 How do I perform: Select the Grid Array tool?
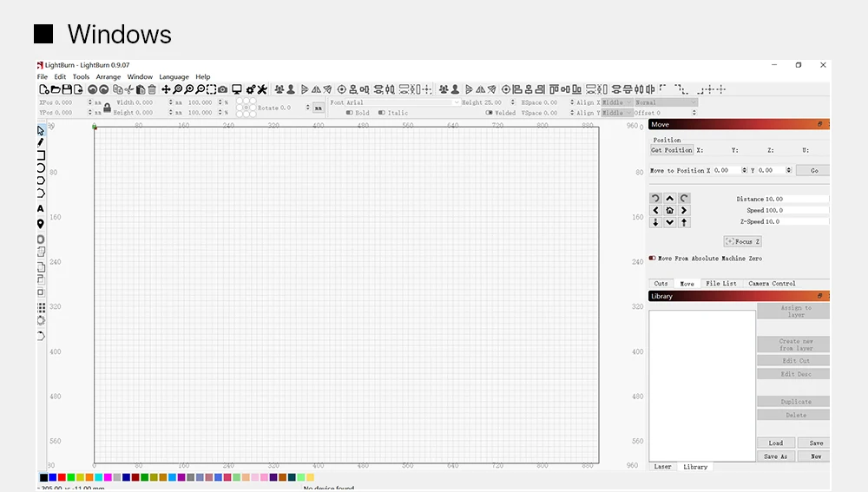click(41, 307)
